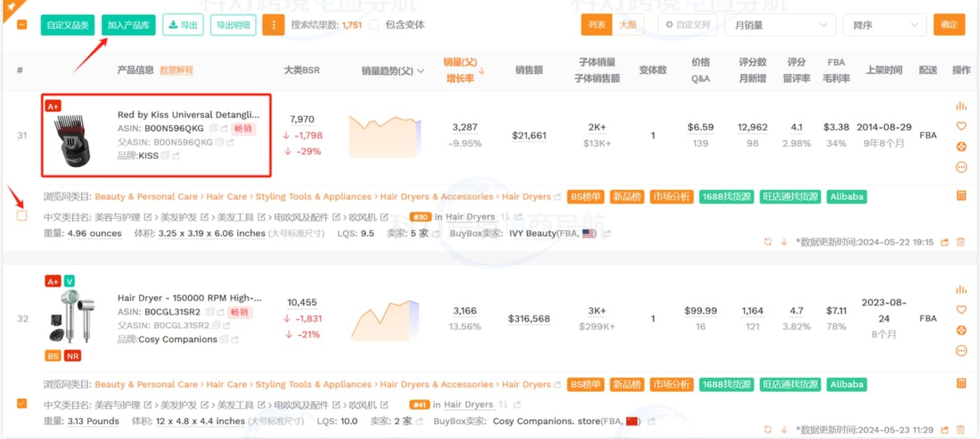Click the three-dot circle icon for product 32
The width and height of the screenshot is (980, 439).
point(961,351)
